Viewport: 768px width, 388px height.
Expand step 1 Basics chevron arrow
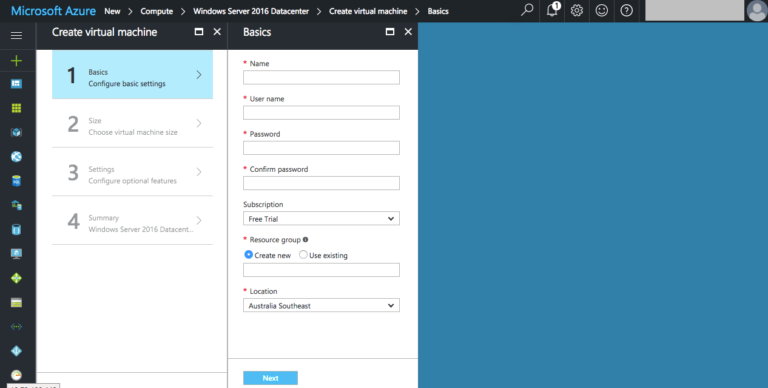199,74
